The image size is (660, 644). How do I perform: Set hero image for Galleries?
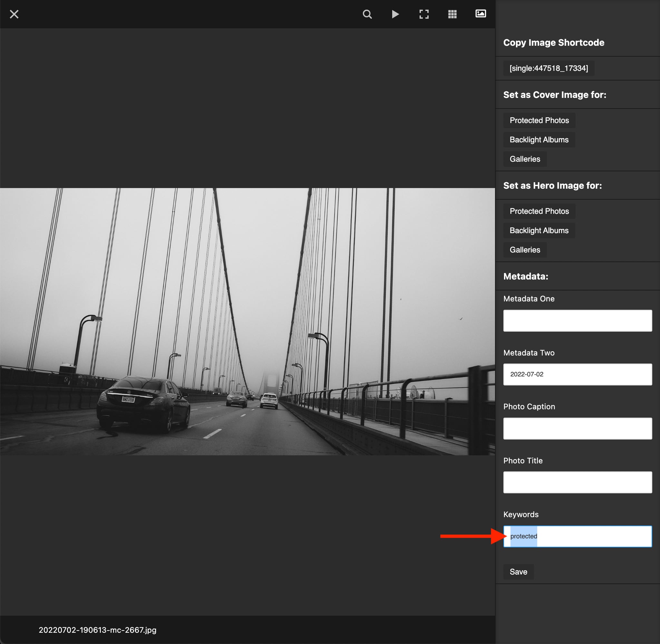[525, 250]
